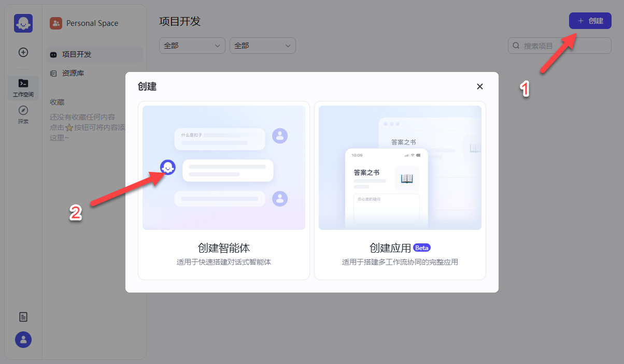The image size is (624, 364).
Task: Click the document icon at bottom left
Action: click(x=23, y=316)
